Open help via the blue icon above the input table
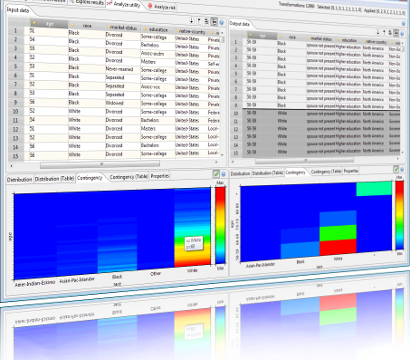410x360 pixels. 221,23
